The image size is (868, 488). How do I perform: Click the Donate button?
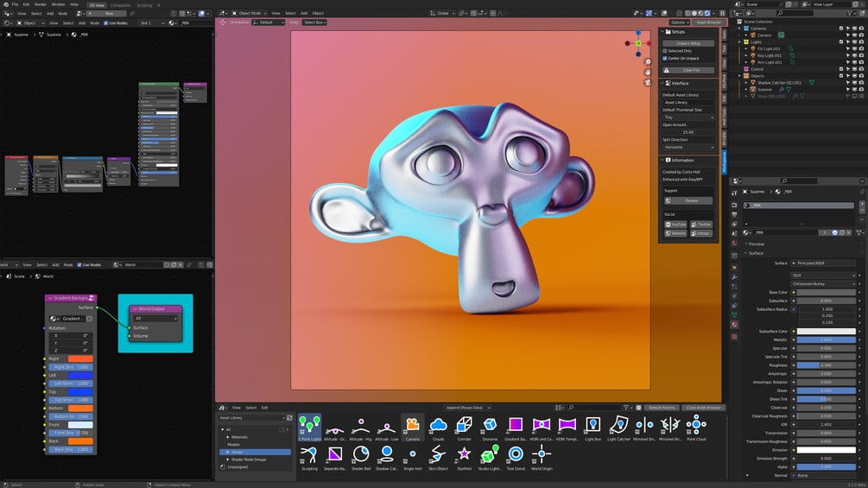pos(688,201)
